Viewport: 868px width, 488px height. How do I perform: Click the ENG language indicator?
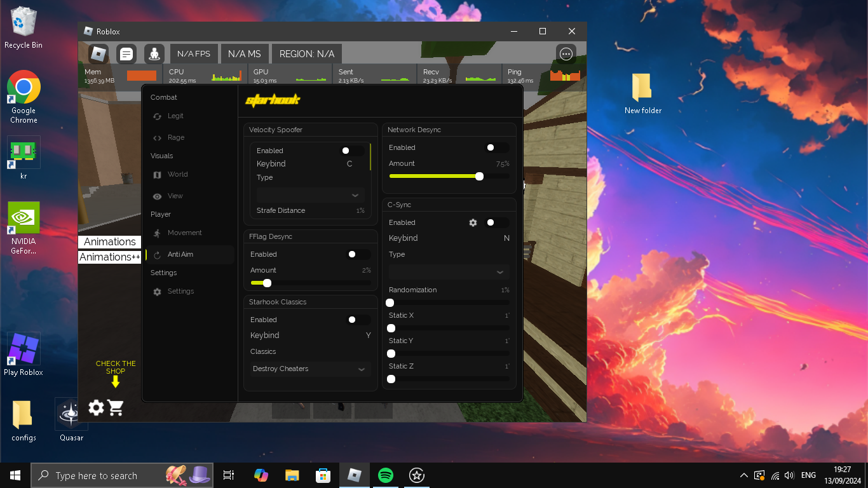coord(808,475)
